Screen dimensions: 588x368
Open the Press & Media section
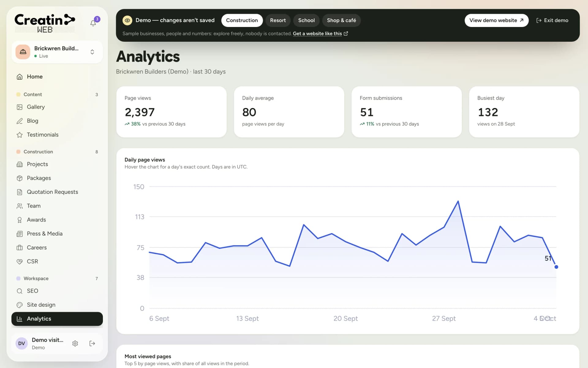pos(57,234)
